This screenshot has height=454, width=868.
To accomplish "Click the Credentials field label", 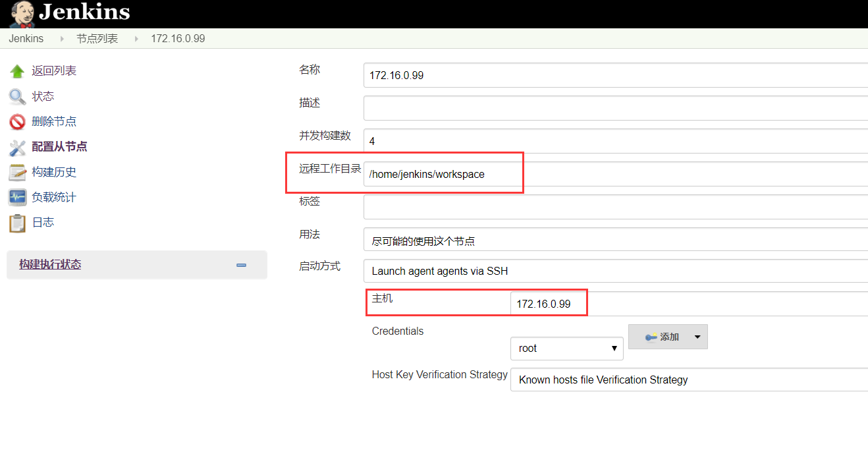I will pos(398,331).
